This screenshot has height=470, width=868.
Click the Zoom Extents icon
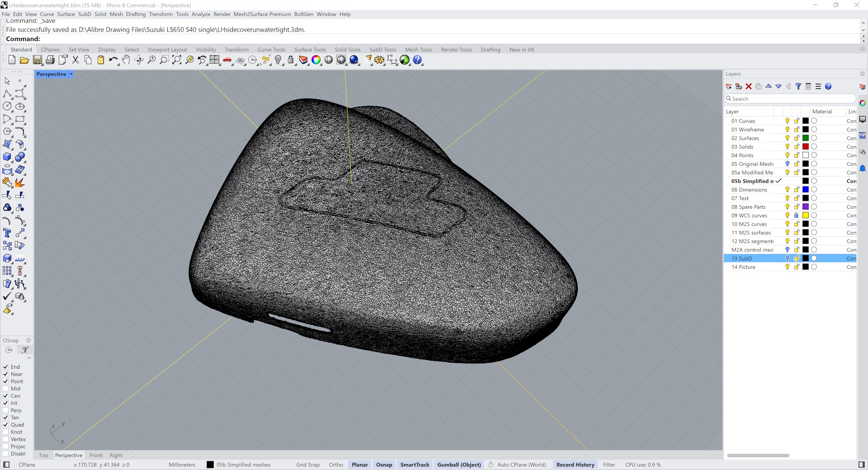pos(177,60)
